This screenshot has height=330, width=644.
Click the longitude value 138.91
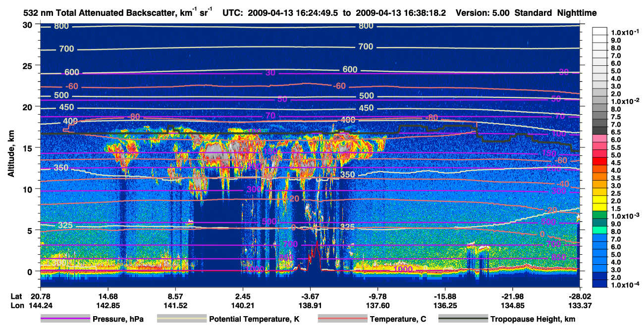click(310, 305)
